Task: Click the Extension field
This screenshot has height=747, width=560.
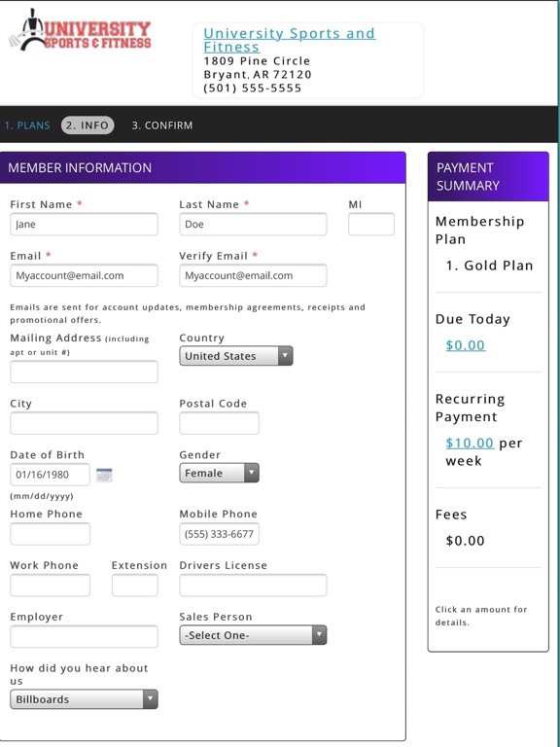Action: pyautogui.click(x=135, y=585)
